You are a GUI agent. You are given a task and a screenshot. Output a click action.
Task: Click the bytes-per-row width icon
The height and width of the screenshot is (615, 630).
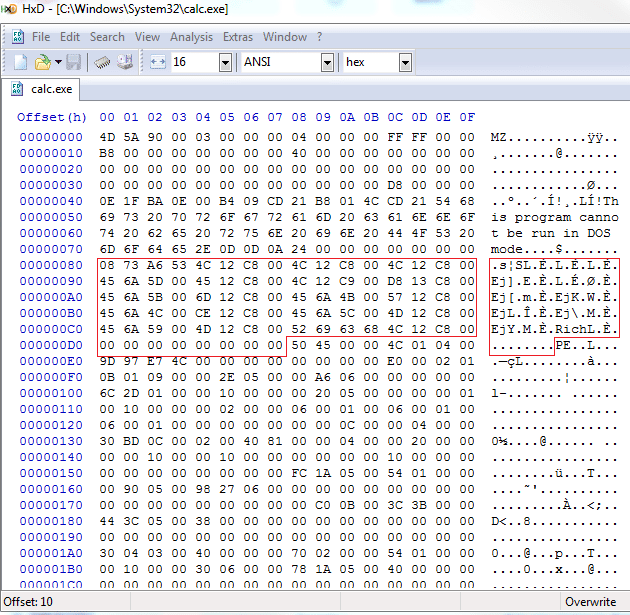pos(158,62)
